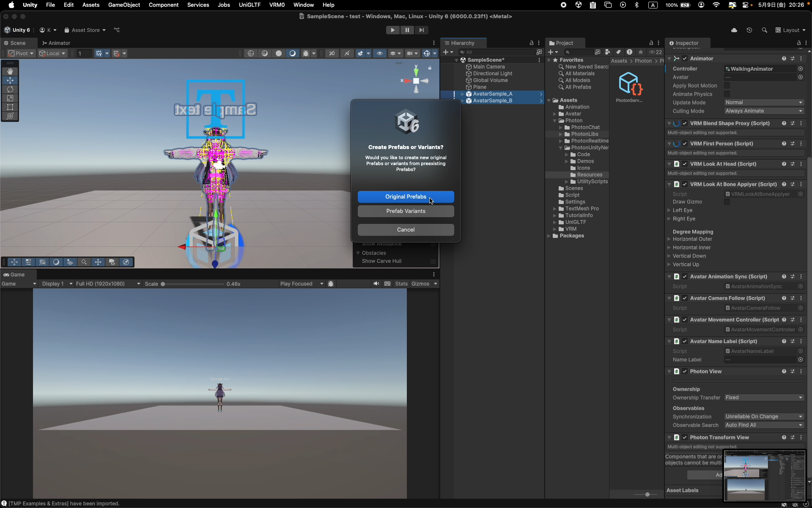The height and width of the screenshot is (508, 812).
Task: Lock the Hierarchy panel
Action: [x=531, y=43]
